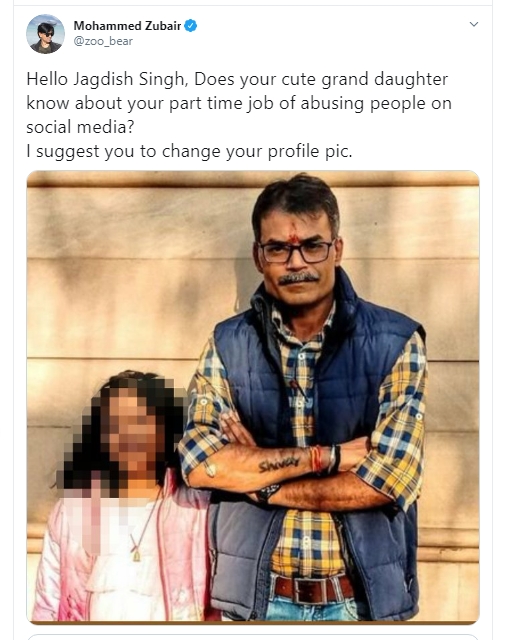Image resolution: width=505 pixels, height=640 pixels.
Task: Click the red tilak on man's forehead
Action: point(293,239)
